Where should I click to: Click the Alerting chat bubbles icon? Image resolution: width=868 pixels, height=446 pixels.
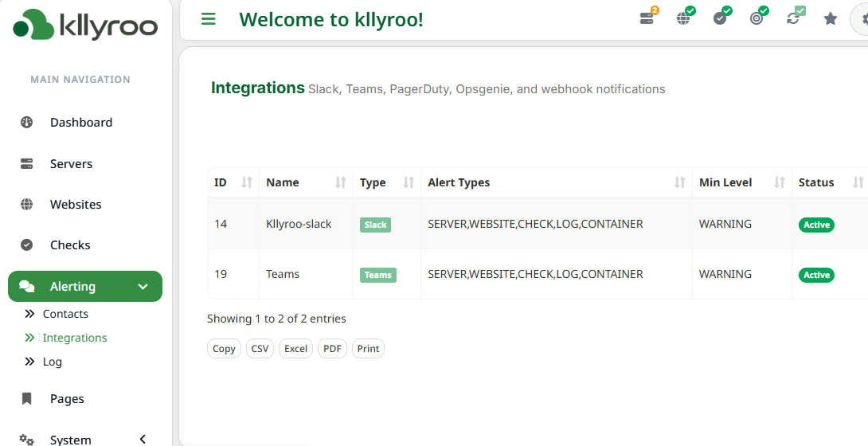[x=26, y=286]
